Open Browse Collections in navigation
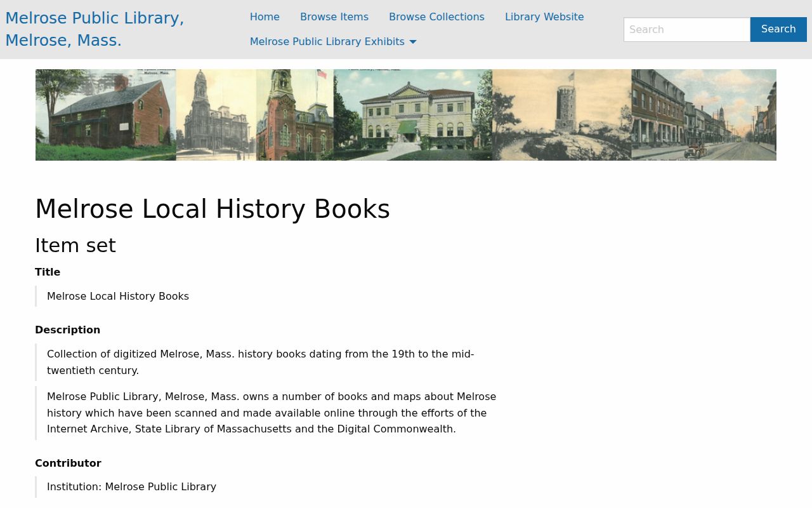 tap(436, 17)
